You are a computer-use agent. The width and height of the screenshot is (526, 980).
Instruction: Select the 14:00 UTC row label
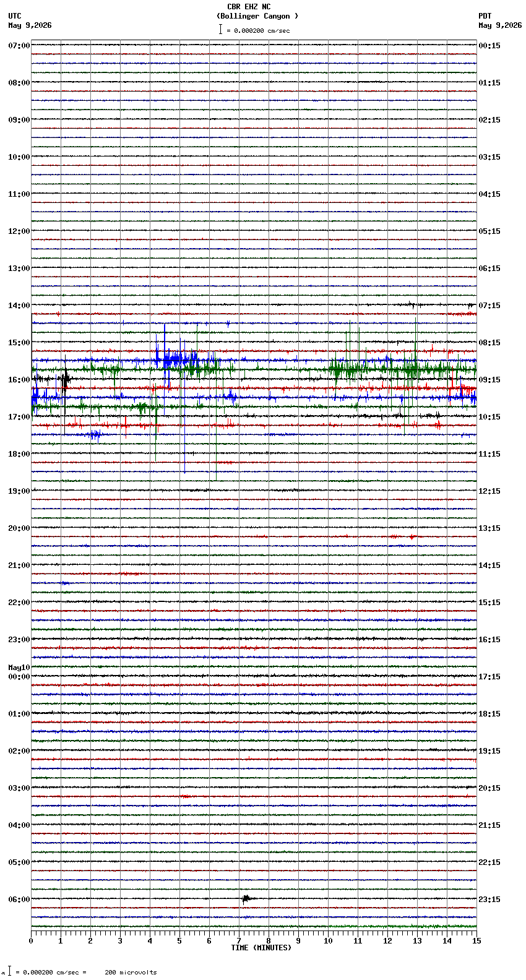19,306
